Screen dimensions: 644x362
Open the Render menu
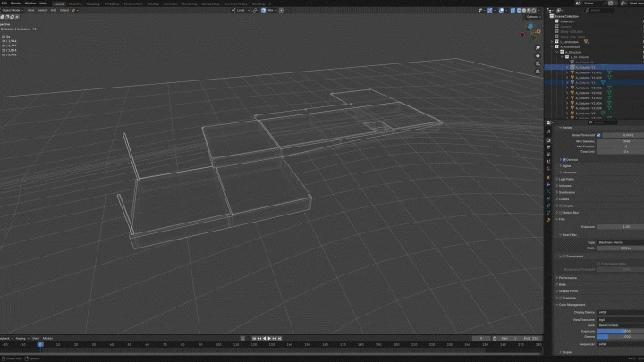click(x=15, y=4)
